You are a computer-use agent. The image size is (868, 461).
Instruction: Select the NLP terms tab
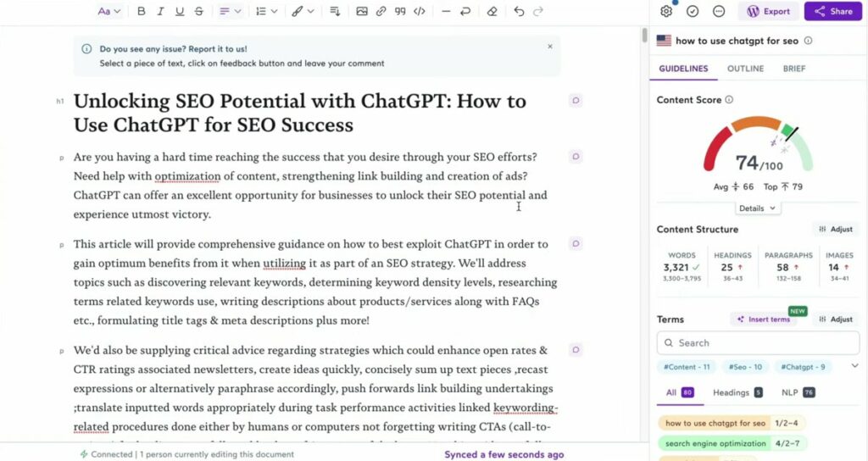(x=798, y=392)
